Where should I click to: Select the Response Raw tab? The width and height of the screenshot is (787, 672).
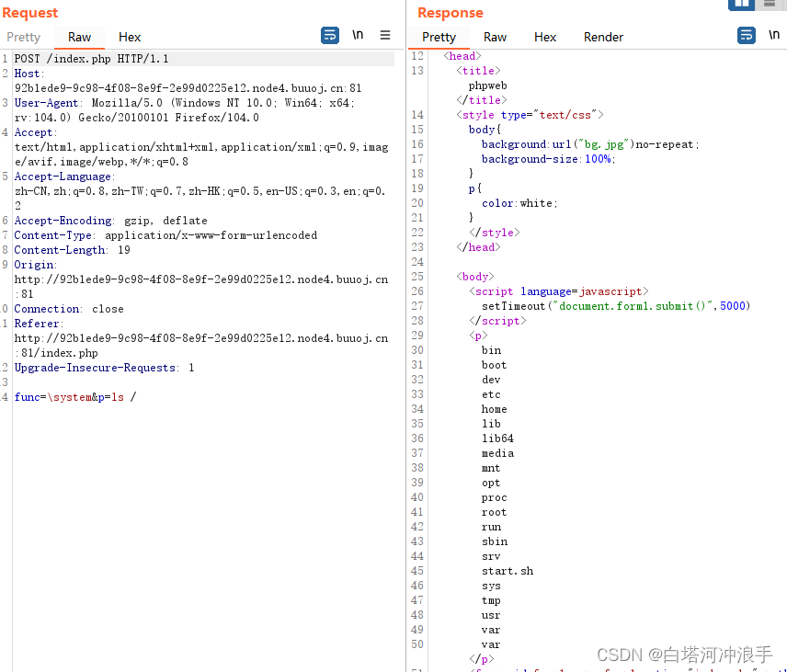pos(495,37)
